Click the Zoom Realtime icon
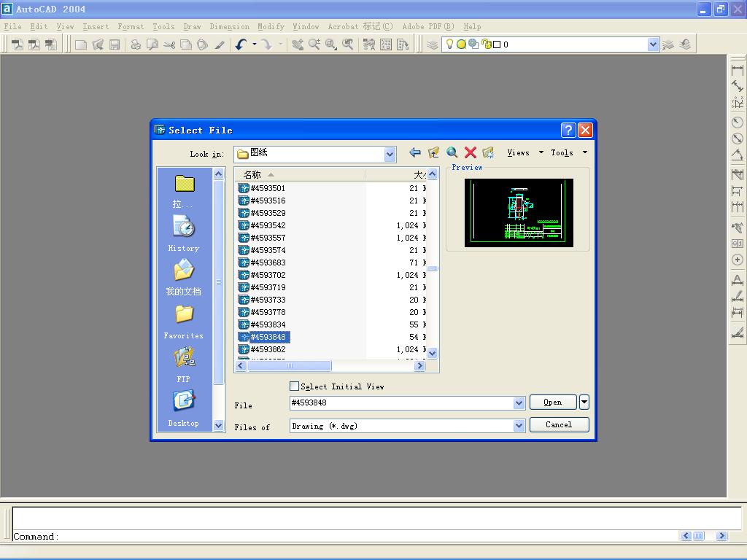 point(314,44)
